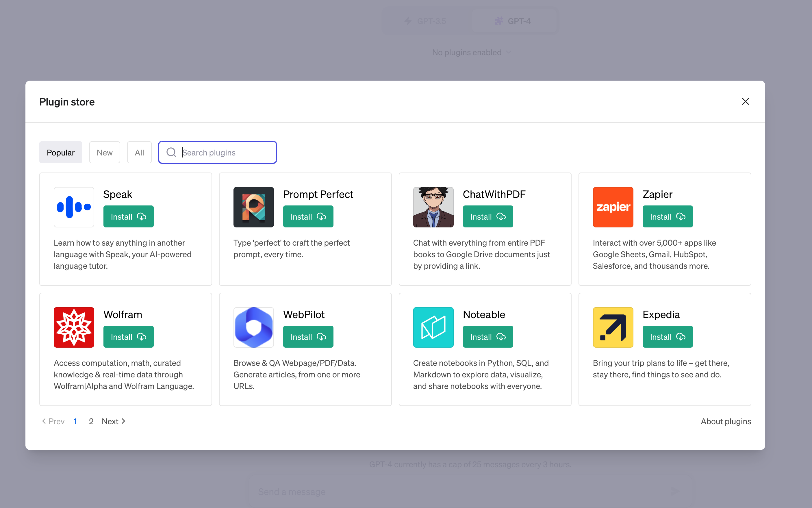Click the Prompt Perfect title text
This screenshot has width=812, height=508.
point(318,194)
